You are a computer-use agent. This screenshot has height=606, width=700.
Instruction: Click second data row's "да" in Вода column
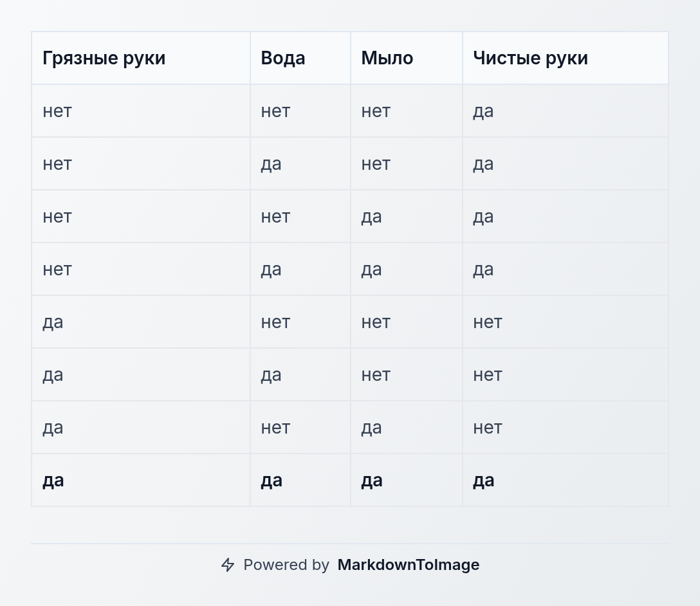pos(271,164)
